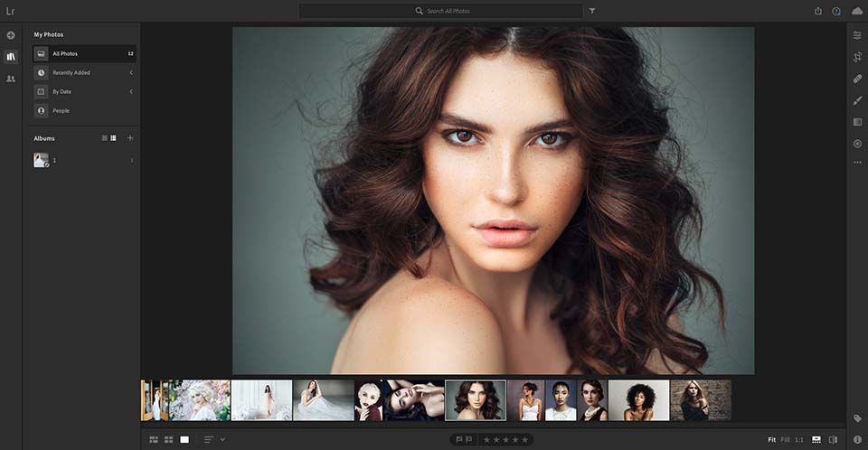Select the My Photos library icon

coord(11,56)
